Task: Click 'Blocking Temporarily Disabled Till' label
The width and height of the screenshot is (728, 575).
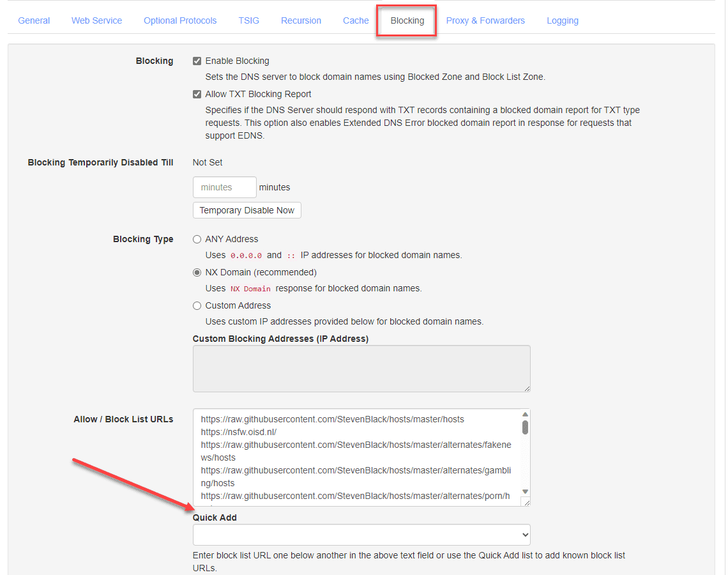Action: tap(100, 162)
